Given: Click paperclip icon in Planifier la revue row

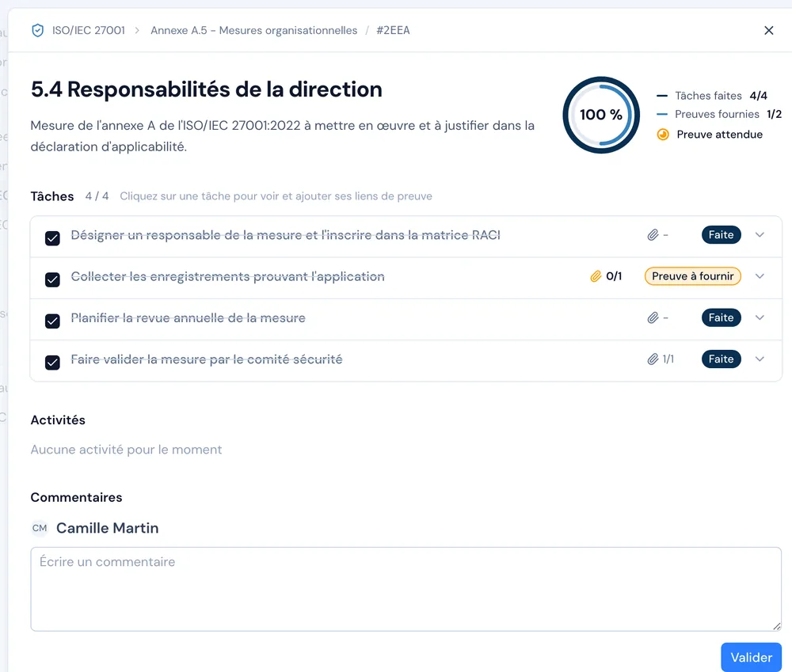Looking at the screenshot, I should (653, 317).
